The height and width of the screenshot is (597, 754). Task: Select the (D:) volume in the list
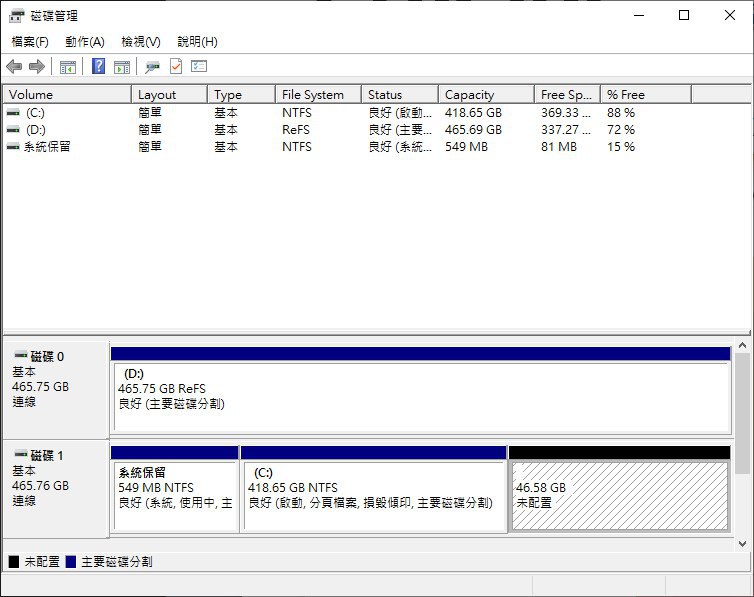[36, 130]
